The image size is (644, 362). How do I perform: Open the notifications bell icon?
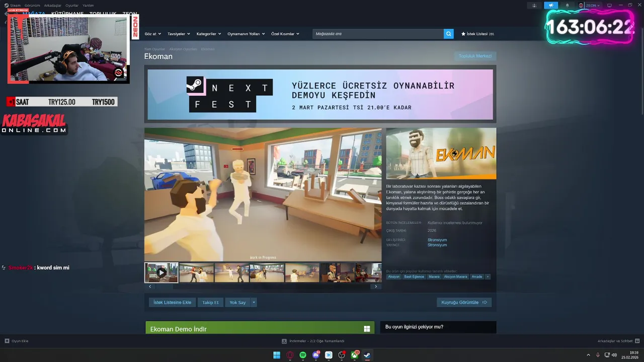point(567,6)
